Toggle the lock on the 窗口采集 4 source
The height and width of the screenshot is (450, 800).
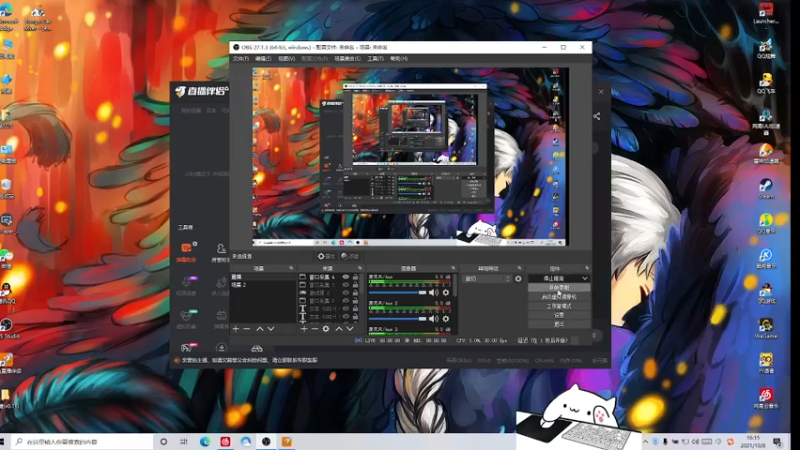(x=355, y=277)
